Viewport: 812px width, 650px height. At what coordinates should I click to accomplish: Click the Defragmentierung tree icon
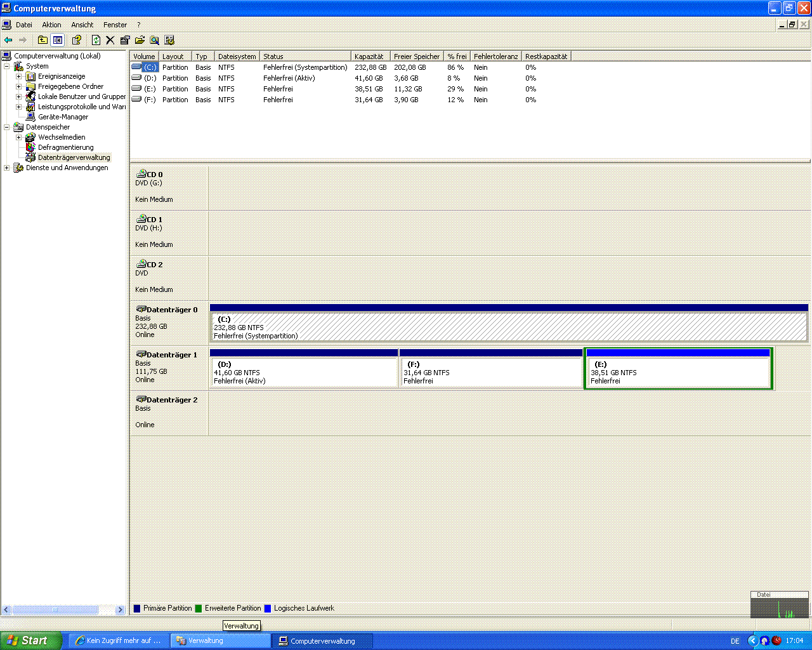pyautogui.click(x=30, y=147)
